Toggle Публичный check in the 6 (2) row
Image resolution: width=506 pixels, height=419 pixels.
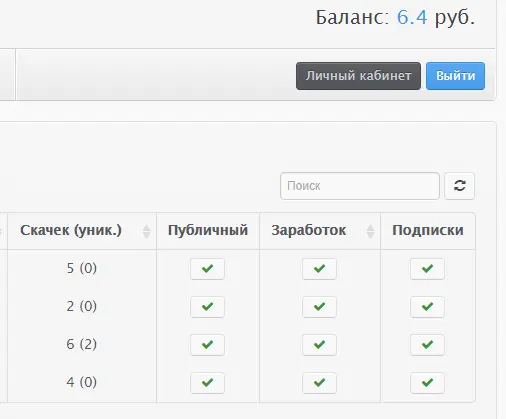(207, 345)
